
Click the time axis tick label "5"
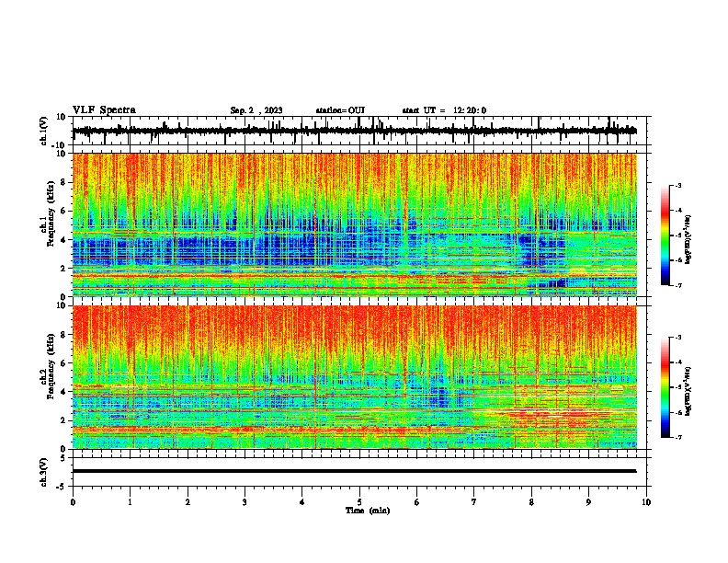point(359,502)
